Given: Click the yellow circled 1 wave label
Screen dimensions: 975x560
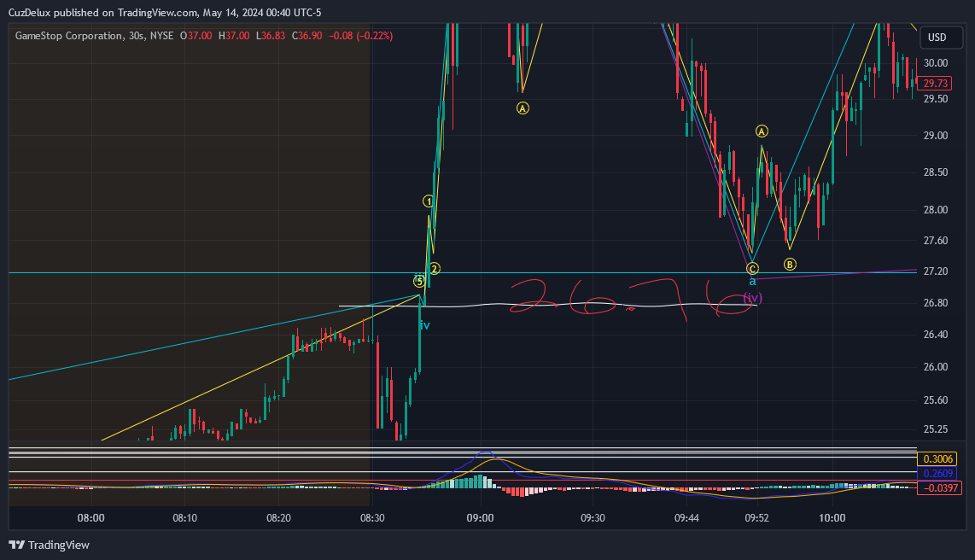Looking at the screenshot, I should point(429,201).
